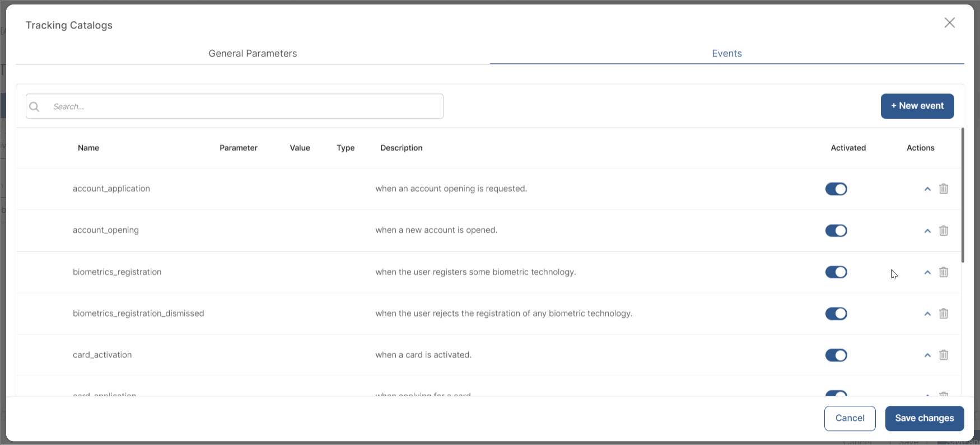Select account_application event name

(x=111, y=189)
